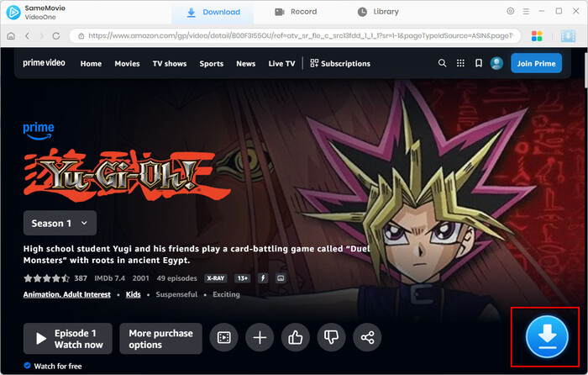Click the Watch for free label
Viewport: 588px width, 375px height.
pos(57,366)
